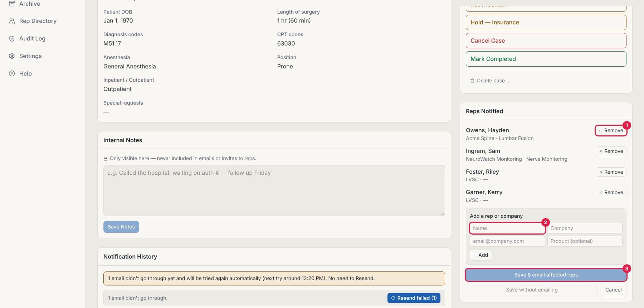The height and width of the screenshot is (308, 644).
Task: Remove Owens, Hayden from reps notified
Action: click(611, 130)
